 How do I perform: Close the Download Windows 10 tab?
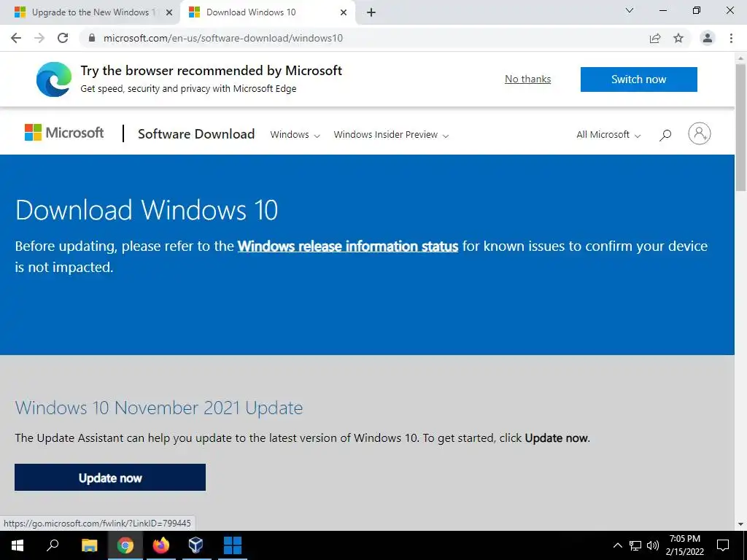(x=344, y=12)
